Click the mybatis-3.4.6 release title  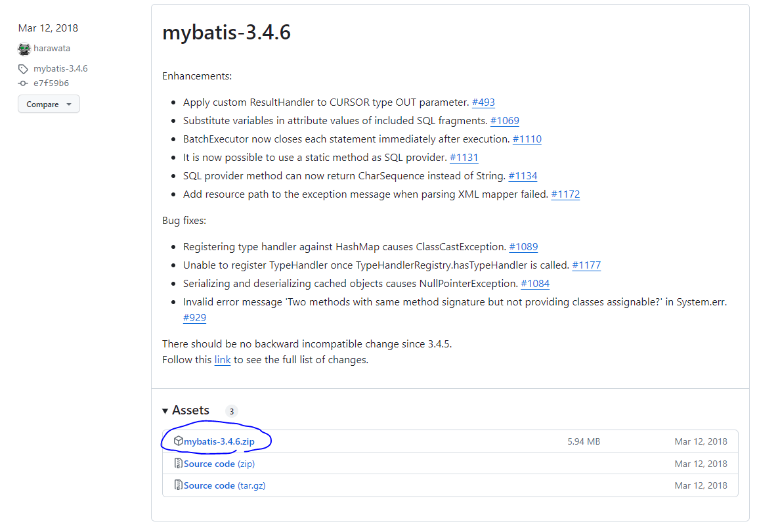point(227,32)
